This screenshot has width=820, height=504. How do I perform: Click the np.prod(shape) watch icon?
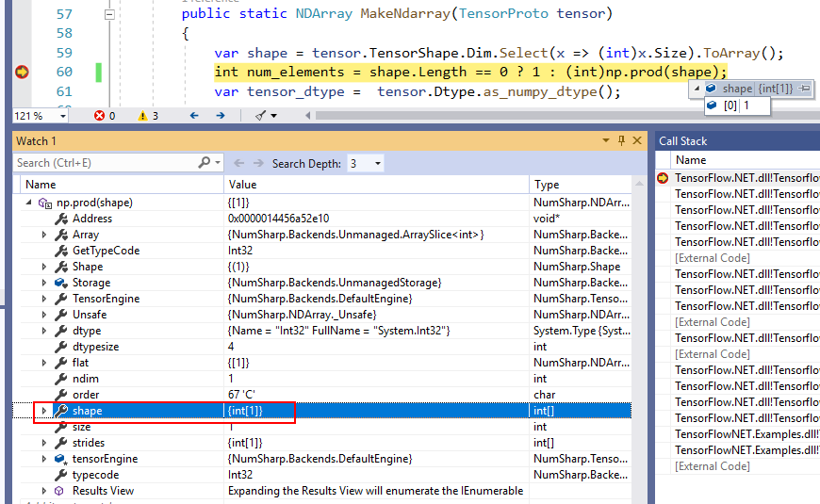(45, 203)
